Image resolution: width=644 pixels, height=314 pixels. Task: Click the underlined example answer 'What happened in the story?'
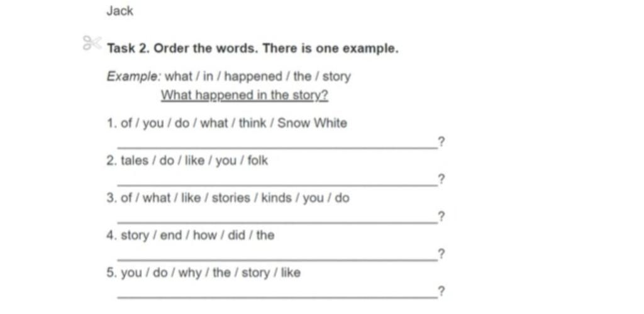(245, 95)
